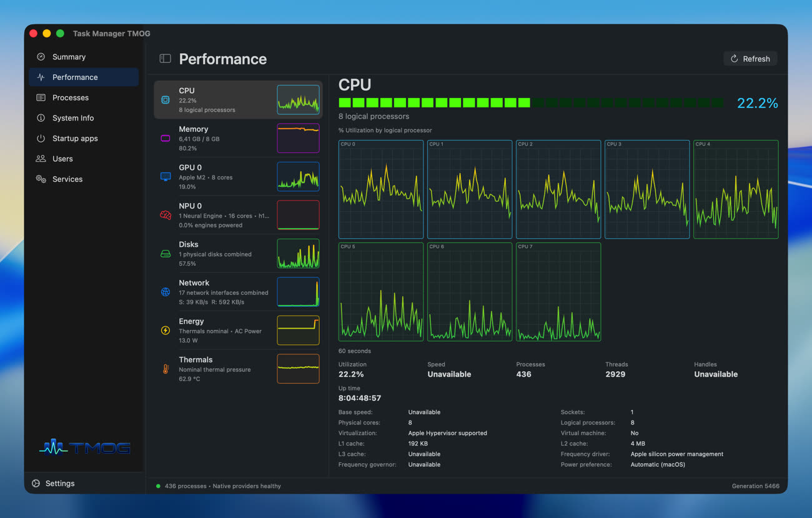The image size is (812, 518).
Task: Select Performance in the sidebar
Action: tap(84, 77)
